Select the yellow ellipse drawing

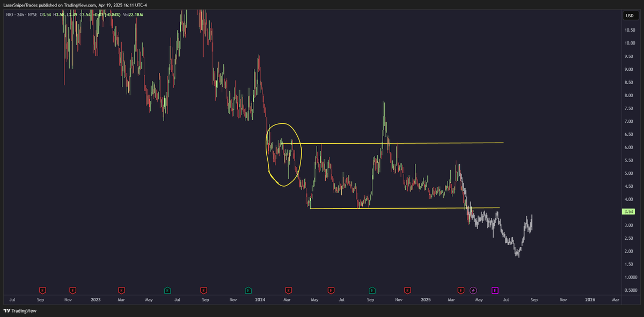(x=284, y=155)
